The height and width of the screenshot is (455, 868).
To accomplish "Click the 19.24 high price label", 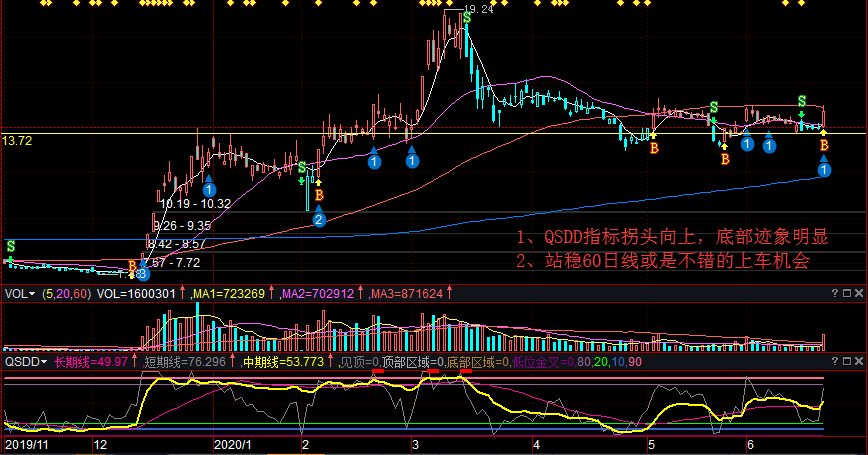I will pyautogui.click(x=481, y=9).
